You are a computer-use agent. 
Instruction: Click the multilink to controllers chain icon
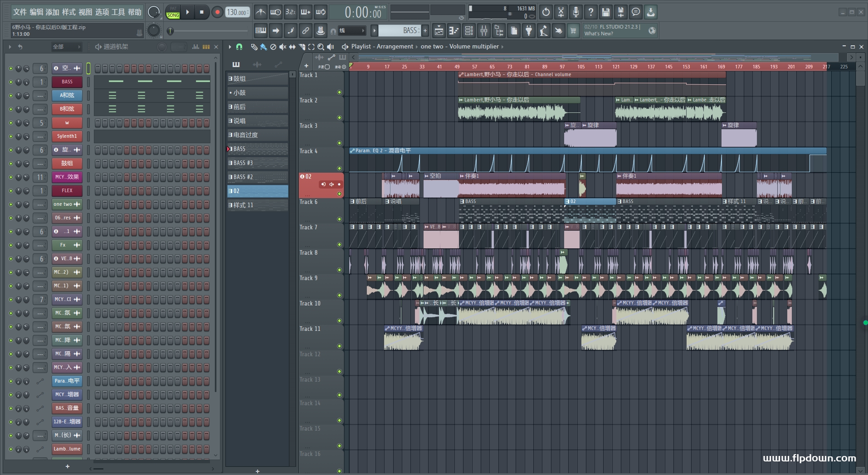pos(306,31)
